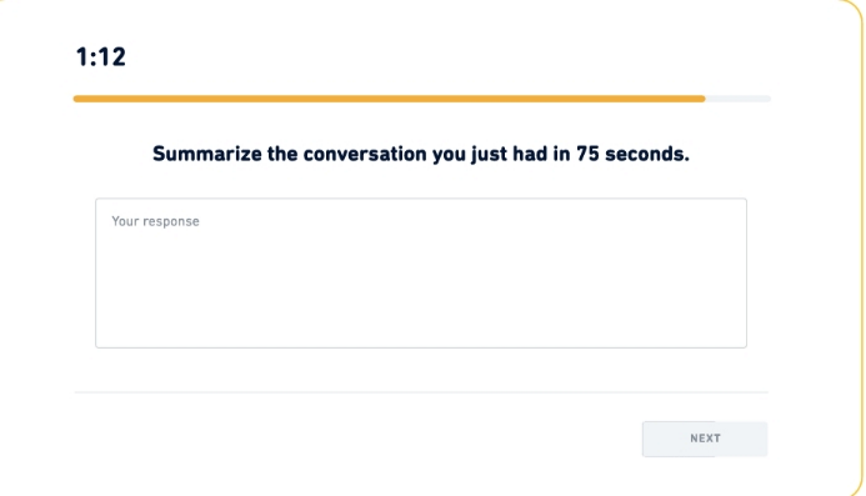The height and width of the screenshot is (496, 866).
Task: Click the right edge of the orange progress fill
Action: (702, 99)
